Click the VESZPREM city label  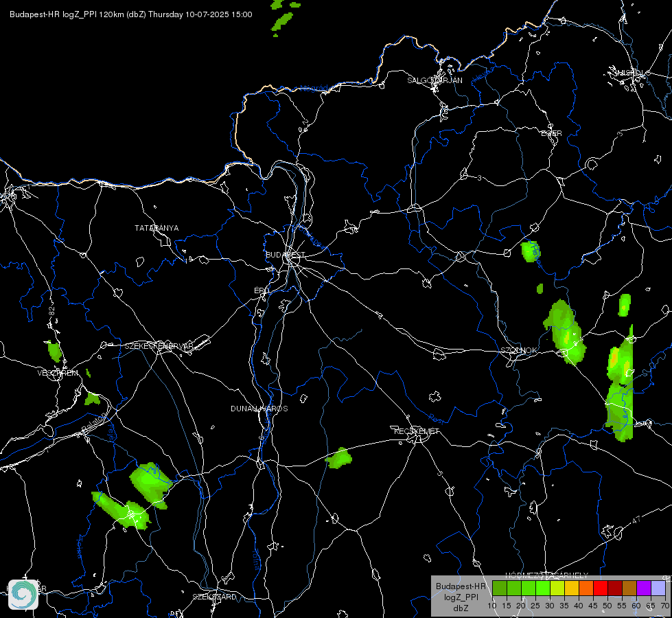click(x=58, y=373)
